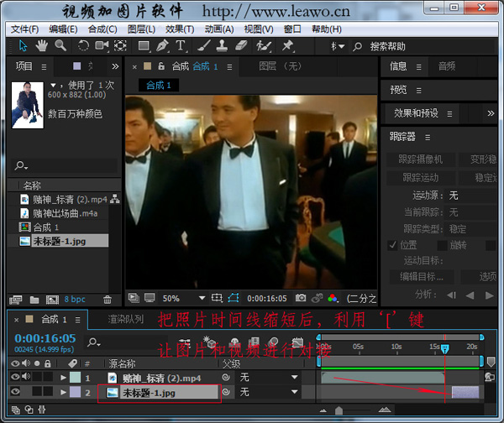This screenshot has height=423, width=504.
Task: Open the 二分之 resolution dropdown
Action: tap(361, 299)
